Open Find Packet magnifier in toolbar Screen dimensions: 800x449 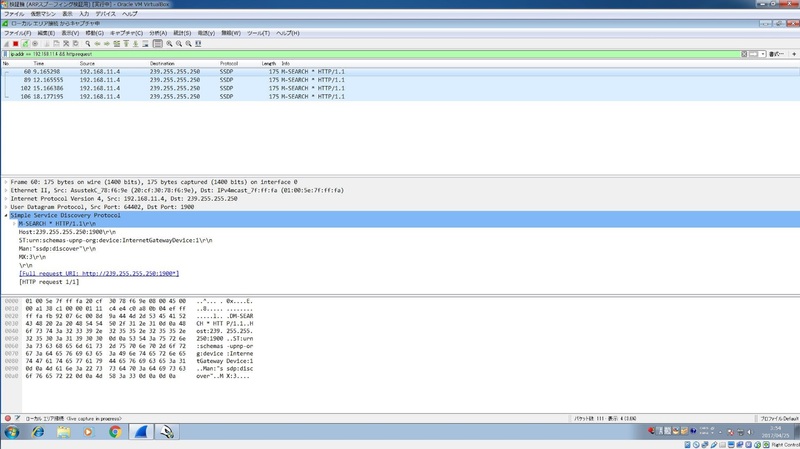pos(88,44)
